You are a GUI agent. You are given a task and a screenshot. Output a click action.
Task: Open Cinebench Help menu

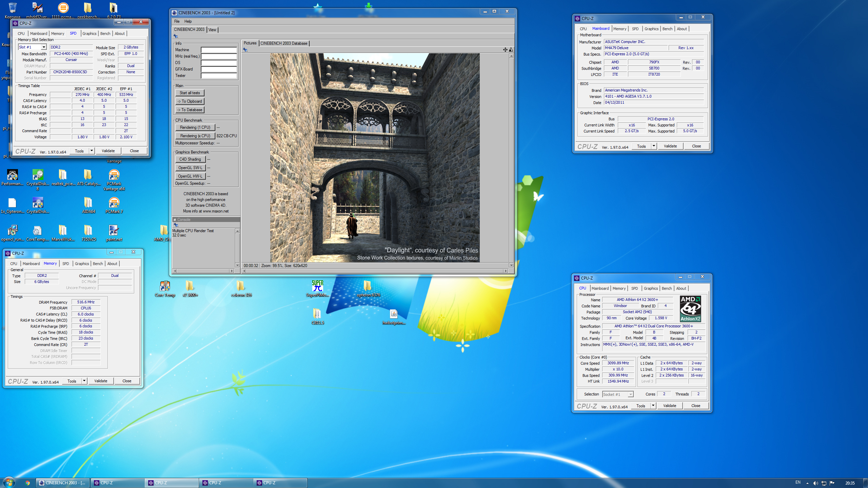click(188, 21)
